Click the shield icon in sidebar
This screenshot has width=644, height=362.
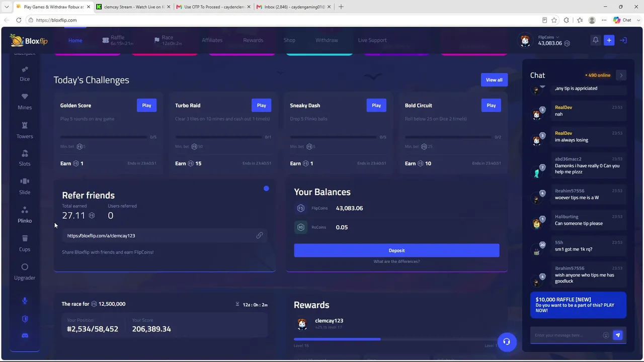point(25,319)
